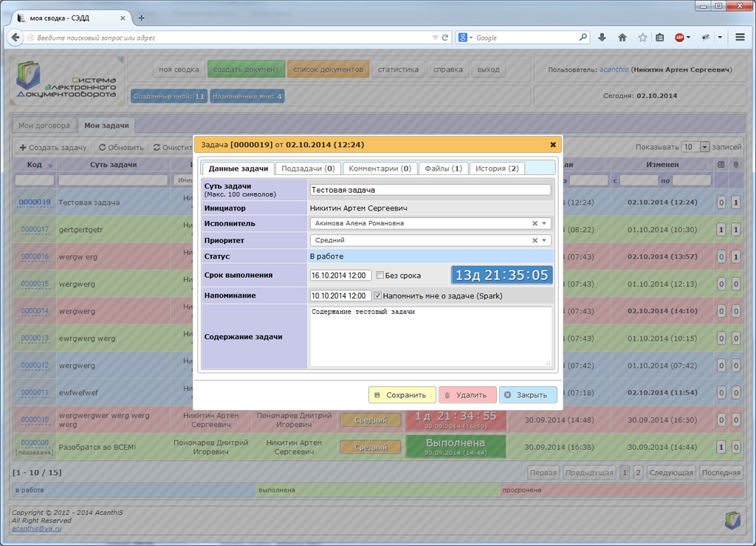This screenshot has width=756, height=546.
Task: Open the Firefox hamburger menu
Action: (x=740, y=38)
